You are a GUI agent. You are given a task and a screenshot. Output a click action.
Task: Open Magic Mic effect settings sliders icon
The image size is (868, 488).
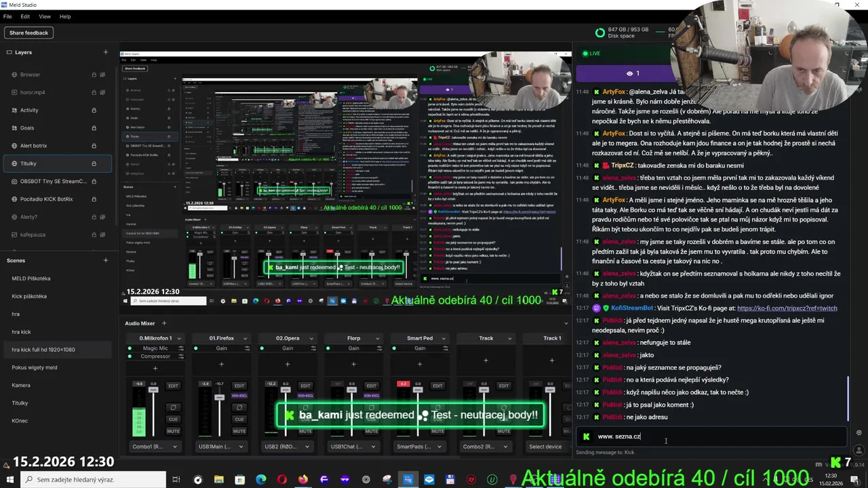click(181, 348)
